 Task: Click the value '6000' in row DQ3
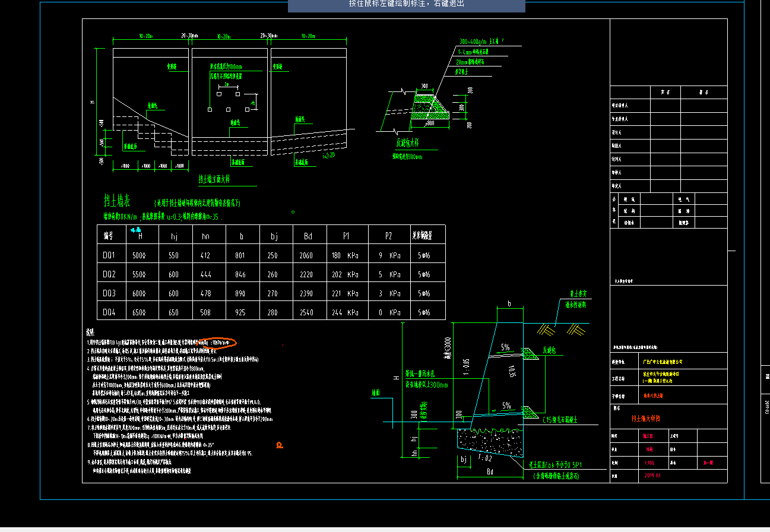click(x=138, y=294)
